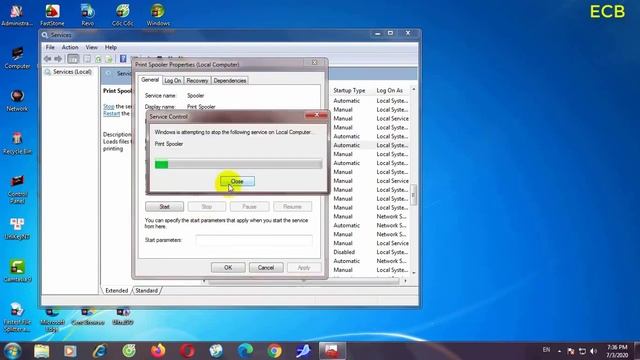640x360 pixels.
Task: Open Windows Media Player from taskbar
Action: (70, 351)
